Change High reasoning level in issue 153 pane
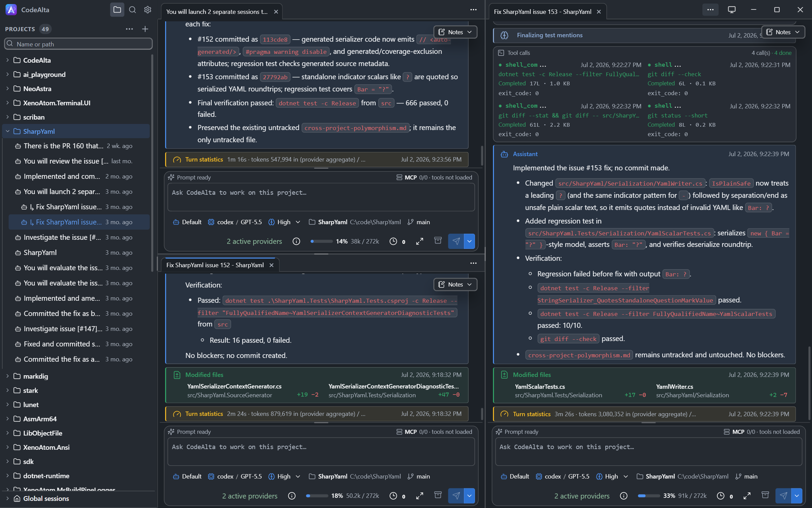The image size is (812, 508). (x=612, y=477)
